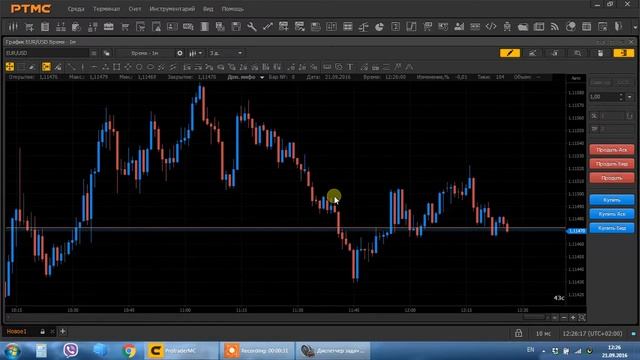The height and width of the screenshot is (360, 640).
Task: Click the balance scales toolbar icon
Action: (x=363, y=27)
